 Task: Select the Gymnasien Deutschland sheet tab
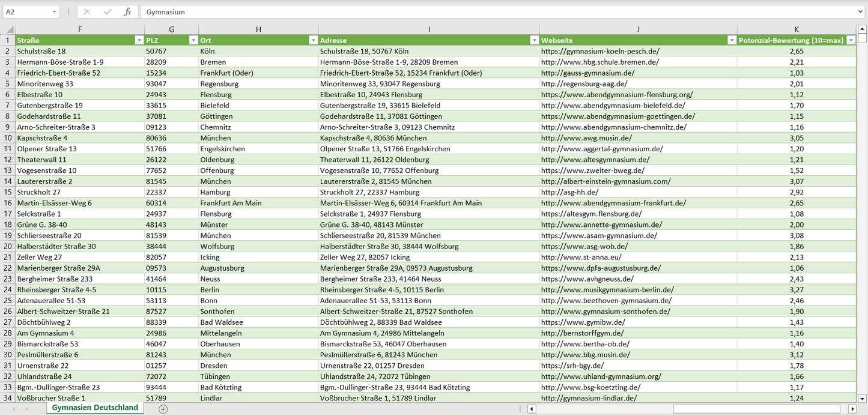[95, 408]
